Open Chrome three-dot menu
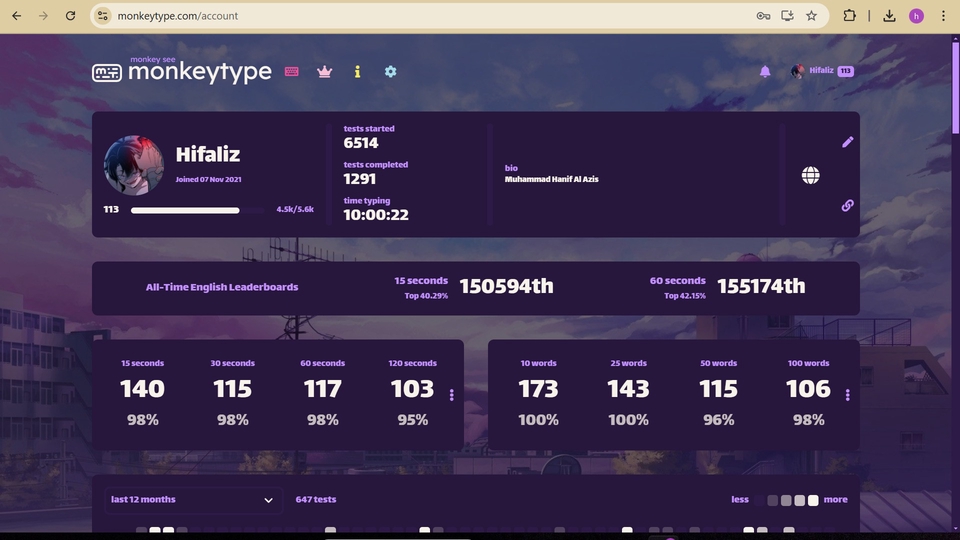Image resolution: width=960 pixels, height=540 pixels. tap(943, 16)
